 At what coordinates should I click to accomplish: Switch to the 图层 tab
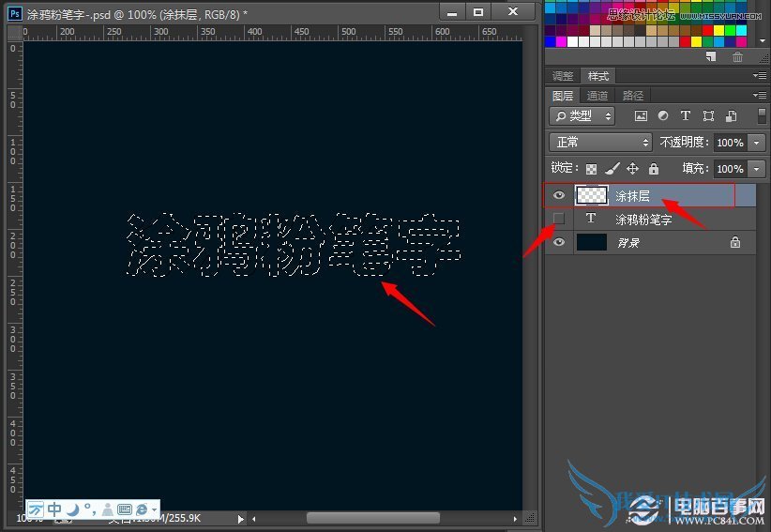click(x=563, y=96)
